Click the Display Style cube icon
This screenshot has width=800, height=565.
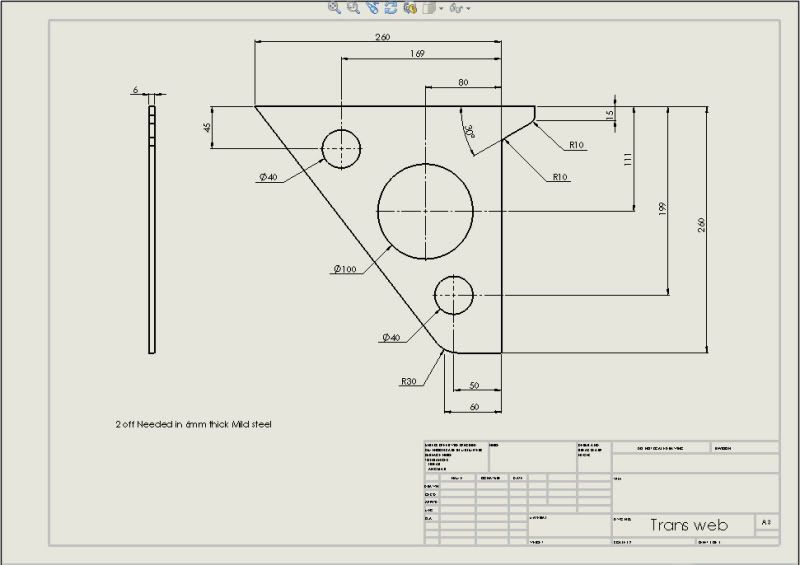pyautogui.click(x=428, y=8)
